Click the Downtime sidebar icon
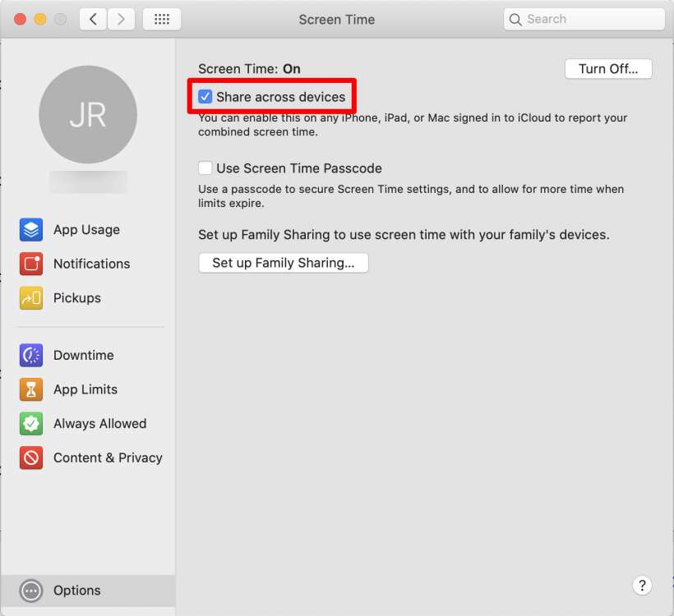The image size is (674, 616). 31,356
